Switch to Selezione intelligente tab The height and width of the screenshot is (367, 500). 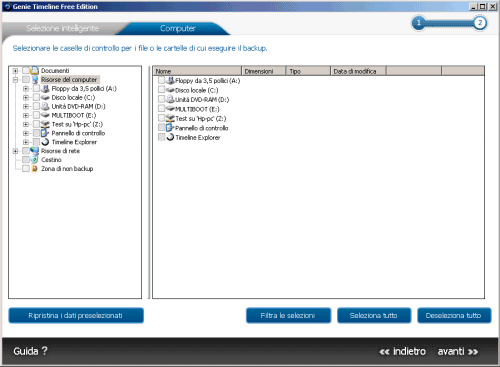[62, 28]
